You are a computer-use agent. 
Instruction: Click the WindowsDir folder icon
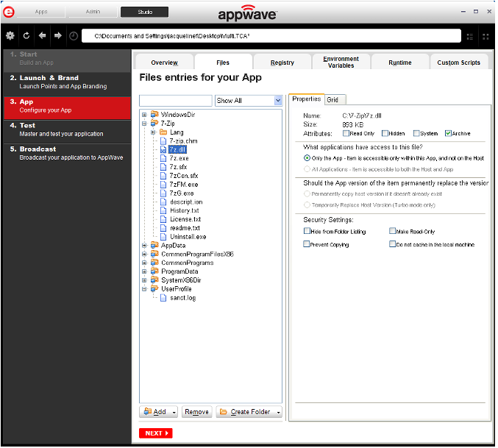coord(154,114)
